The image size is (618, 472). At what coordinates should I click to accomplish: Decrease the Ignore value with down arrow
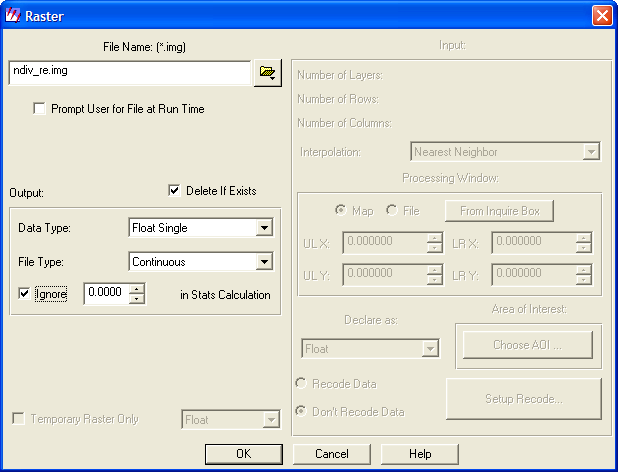[x=138, y=299]
